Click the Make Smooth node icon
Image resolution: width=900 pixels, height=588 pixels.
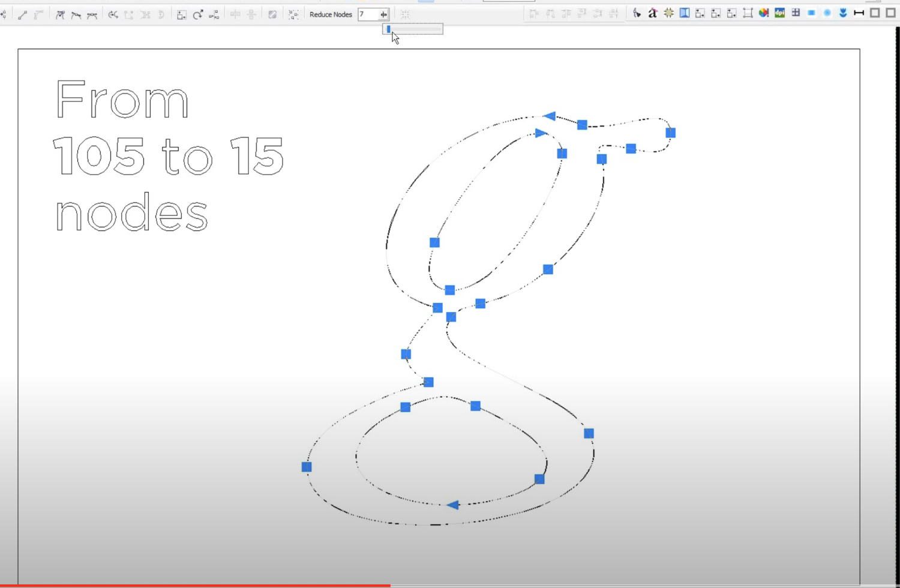pos(76,14)
